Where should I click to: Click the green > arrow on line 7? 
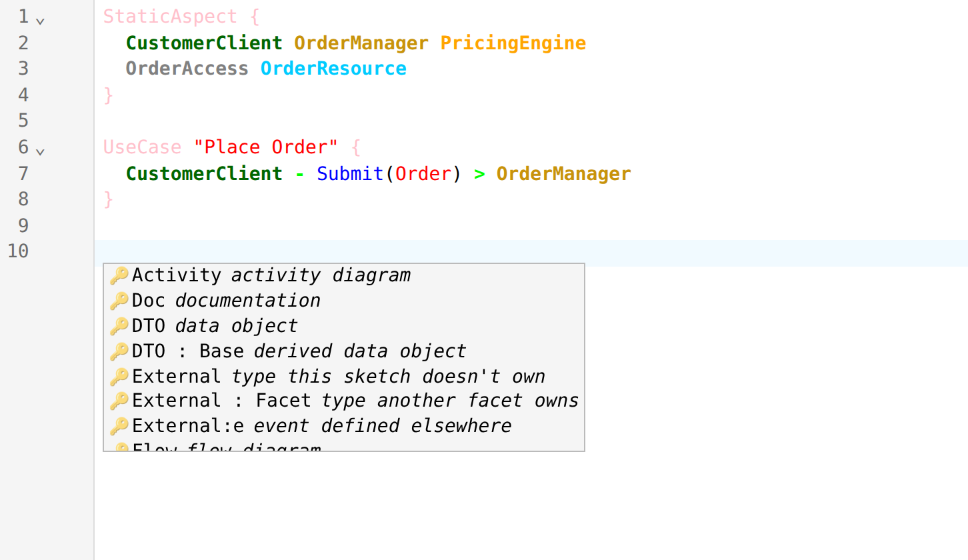point(479,173)
